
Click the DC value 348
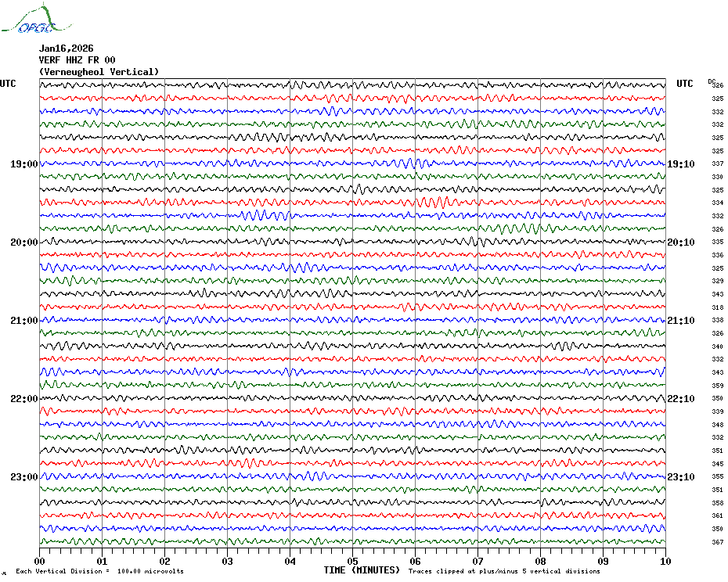(x=718, y=425)
